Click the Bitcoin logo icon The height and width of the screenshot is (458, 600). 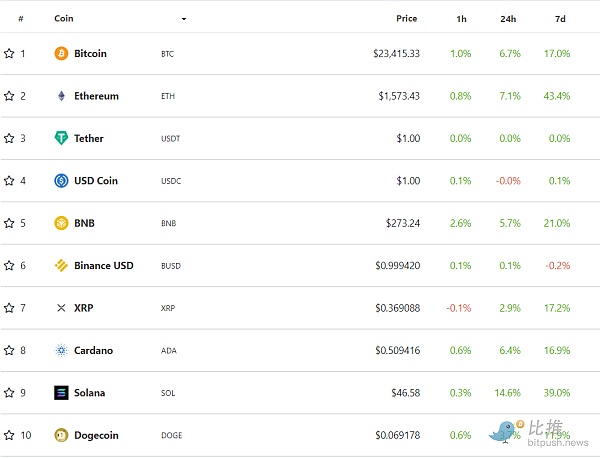(62, 53)
